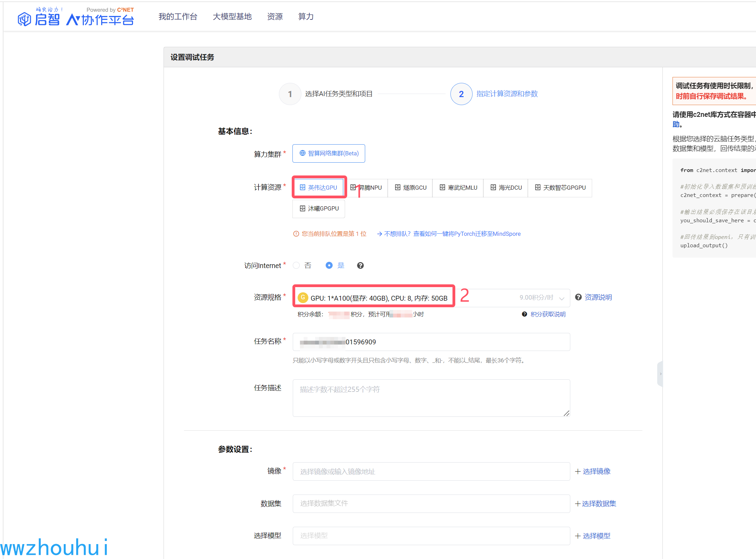
Task: Click the G coin icon in resource spec
Action: (x=303, y=298)
